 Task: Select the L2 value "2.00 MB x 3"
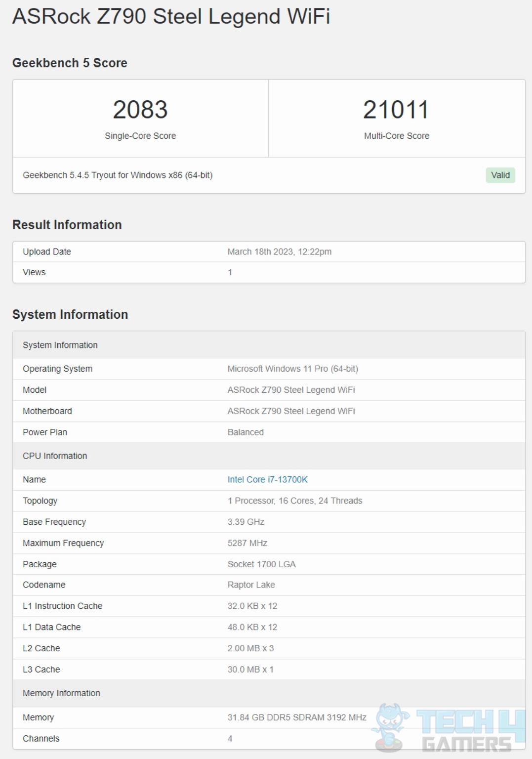tap(250, 648)
